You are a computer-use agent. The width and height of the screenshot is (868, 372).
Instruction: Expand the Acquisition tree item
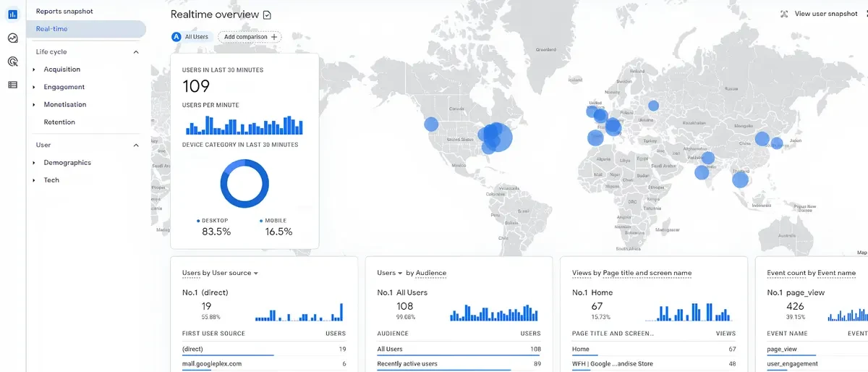click(x=34, y=69)
